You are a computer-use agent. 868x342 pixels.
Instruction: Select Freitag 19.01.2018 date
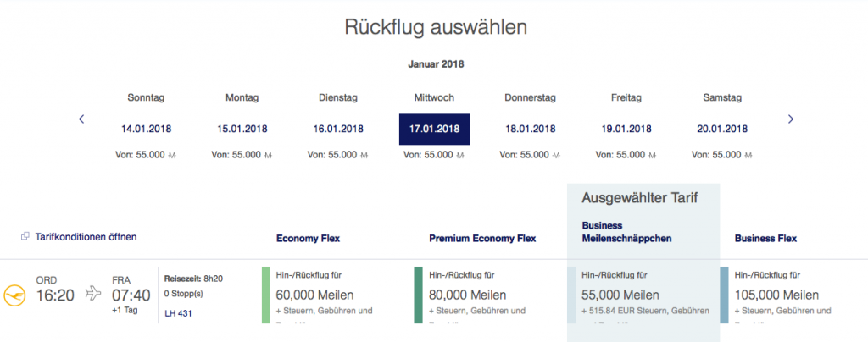(626, 129)
